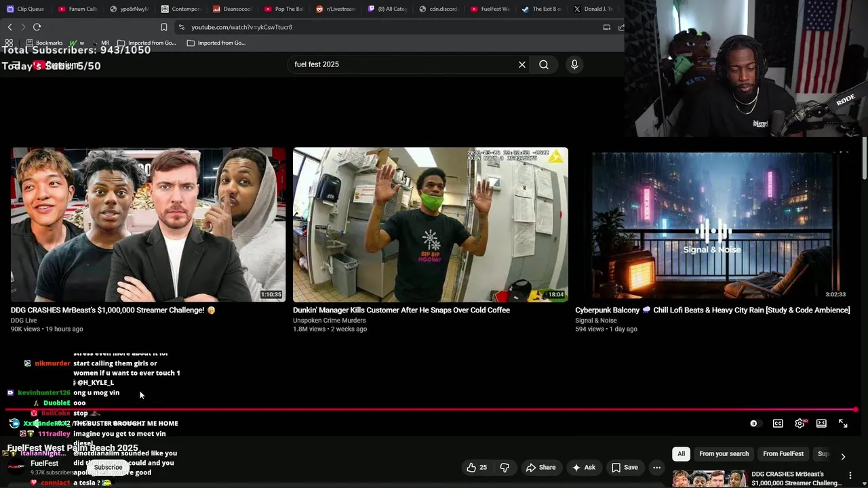Open the Unspoken Crime Murders channel

click(x=329, y=320)
